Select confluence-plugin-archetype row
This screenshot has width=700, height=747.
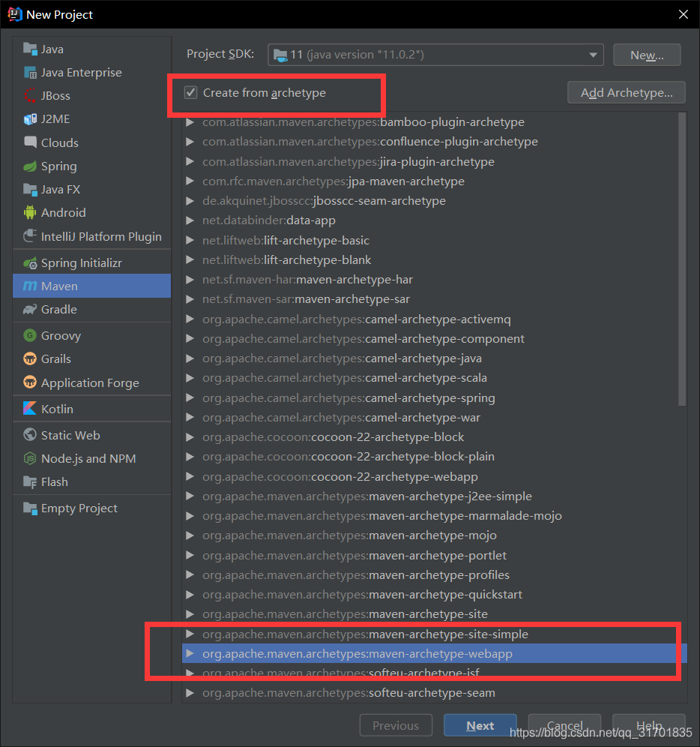[x=434, y=142]
